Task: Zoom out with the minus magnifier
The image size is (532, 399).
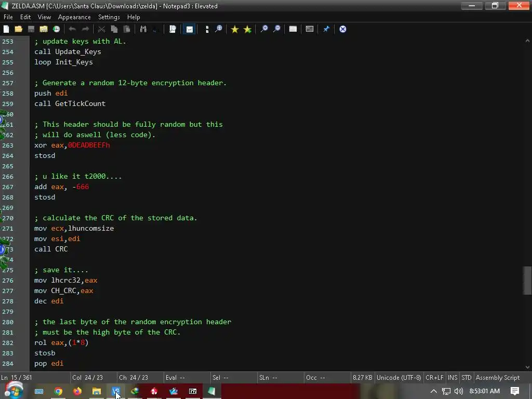Action: [x=277, y=29]
